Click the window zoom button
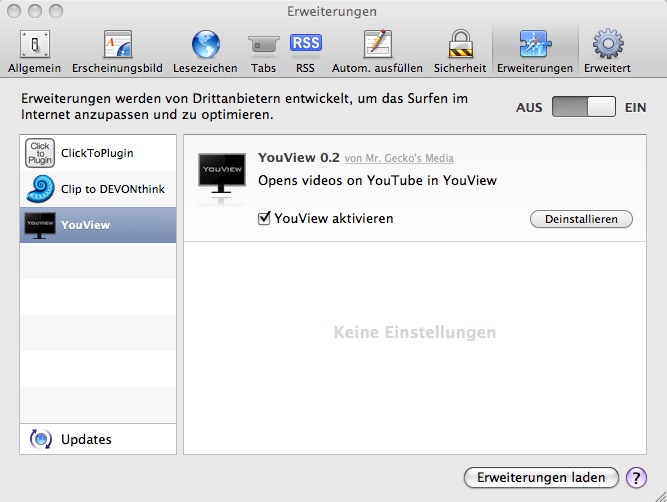This screenshot has width=667, height=502. 56,11
